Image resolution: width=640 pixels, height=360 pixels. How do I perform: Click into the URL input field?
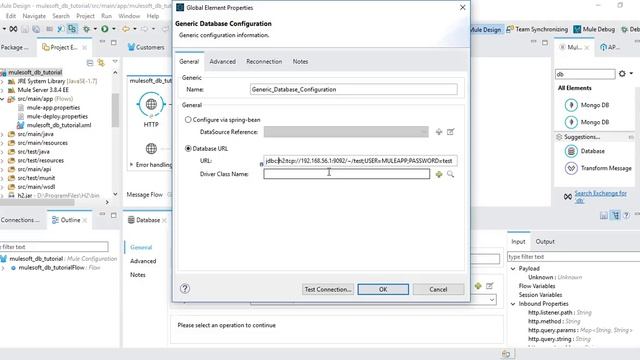360,161
